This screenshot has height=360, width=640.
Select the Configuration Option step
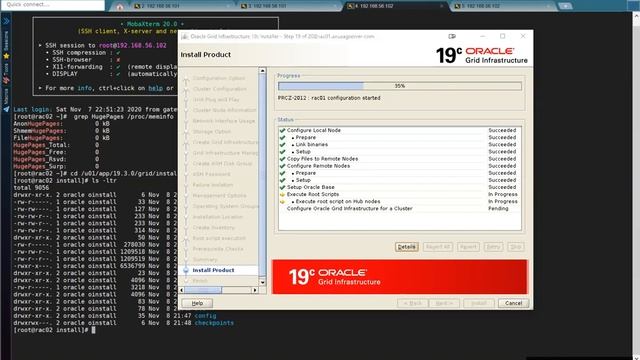(x=219, y=78)
